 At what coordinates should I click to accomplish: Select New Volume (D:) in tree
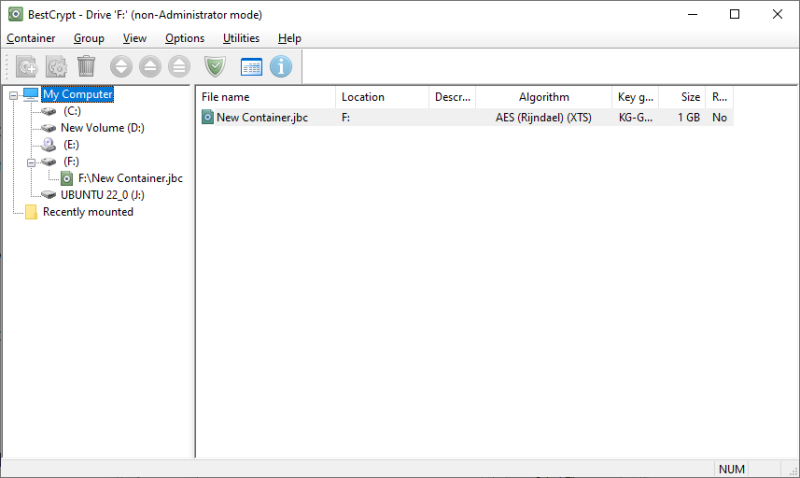point(103,128)
